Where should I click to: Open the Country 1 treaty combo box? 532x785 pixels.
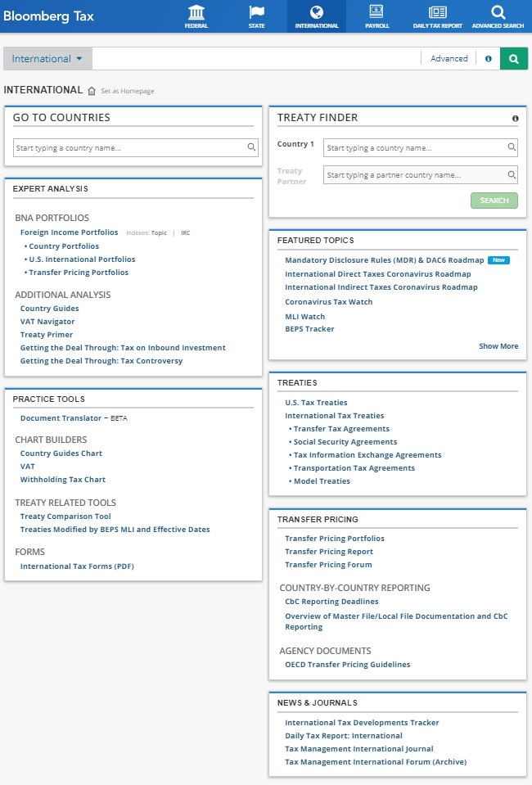(420, 148)
